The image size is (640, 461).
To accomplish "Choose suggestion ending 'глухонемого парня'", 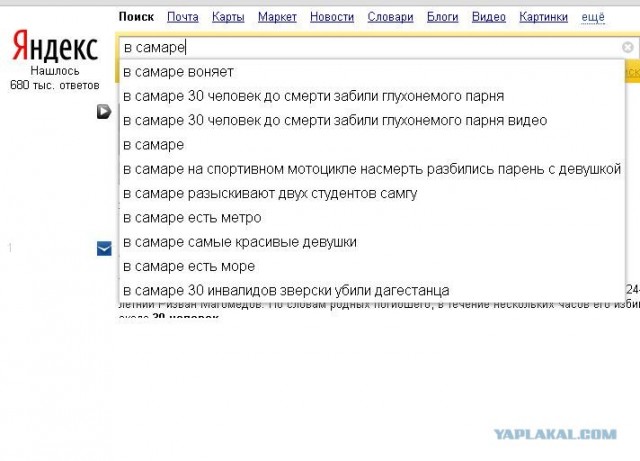I will pos(372,96).
